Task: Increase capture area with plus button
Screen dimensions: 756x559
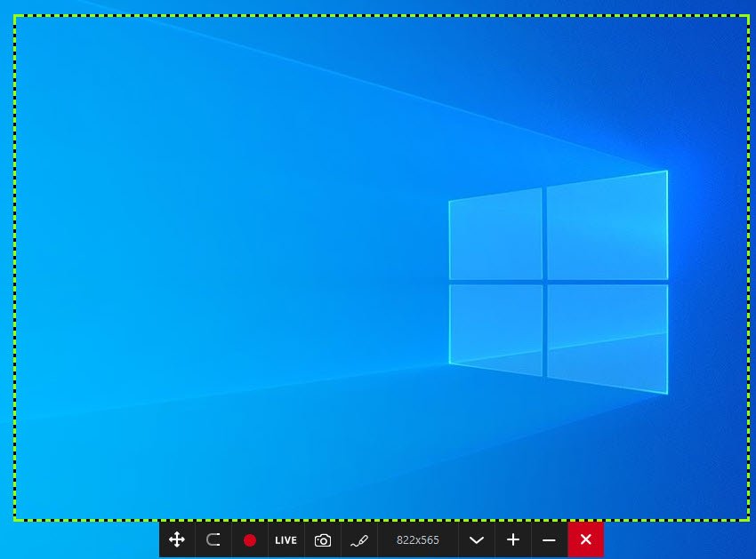Action: (x=513, y=539)
